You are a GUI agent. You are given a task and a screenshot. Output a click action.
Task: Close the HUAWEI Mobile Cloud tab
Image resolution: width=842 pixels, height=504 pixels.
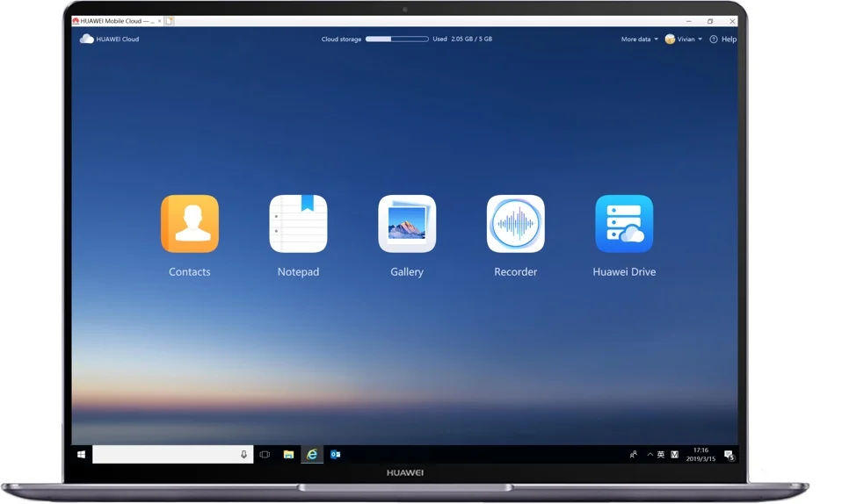pyautogui.click(x=159, y=21)
